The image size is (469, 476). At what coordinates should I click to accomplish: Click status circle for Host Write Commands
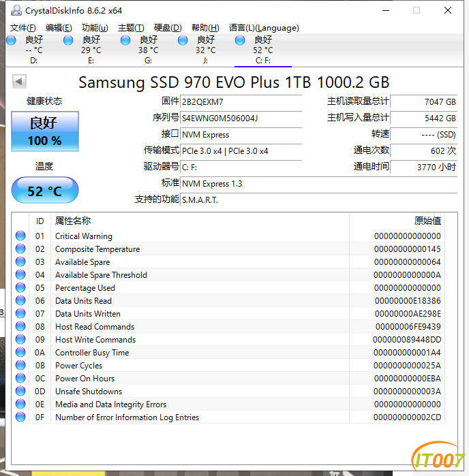(x=20, y=339)
